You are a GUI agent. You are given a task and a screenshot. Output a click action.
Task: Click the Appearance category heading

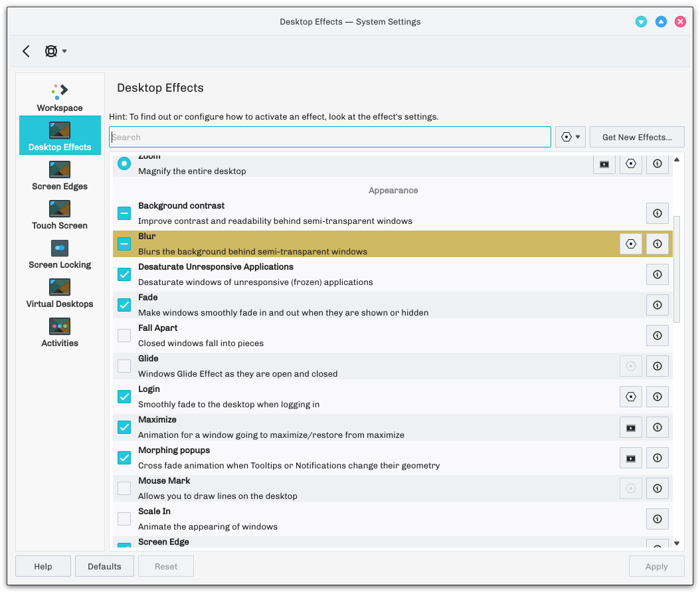[x=393, y=190]
